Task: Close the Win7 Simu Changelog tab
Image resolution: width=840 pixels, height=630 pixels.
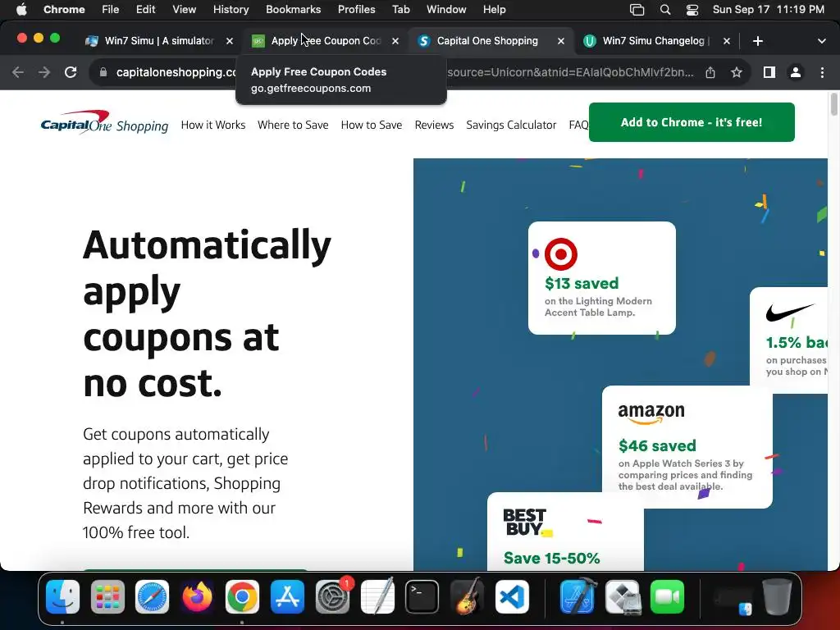Action: 727,41
